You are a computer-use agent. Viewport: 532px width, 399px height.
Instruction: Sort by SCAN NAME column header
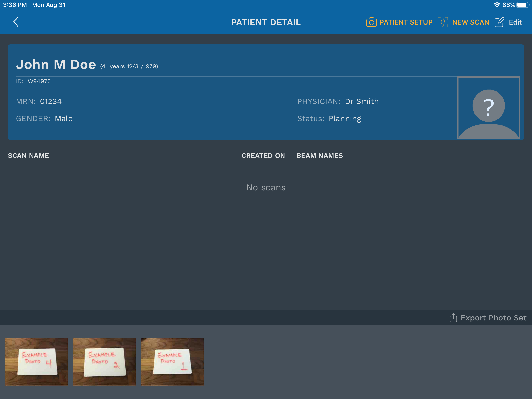pos(29,156)
